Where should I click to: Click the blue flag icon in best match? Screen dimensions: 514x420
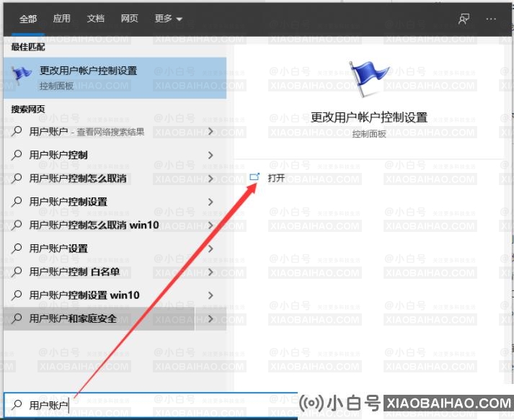tap(22, 75)
